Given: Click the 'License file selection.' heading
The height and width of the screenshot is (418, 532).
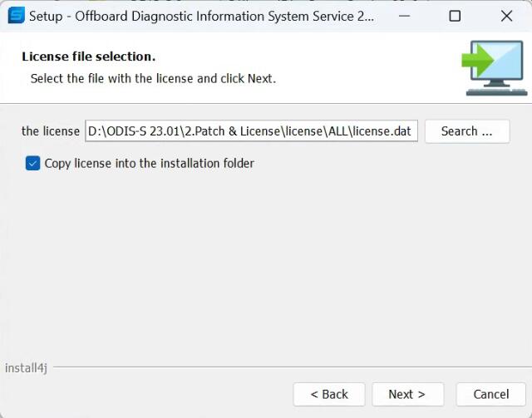Looking at the screenshot, I should coord(89,57).
